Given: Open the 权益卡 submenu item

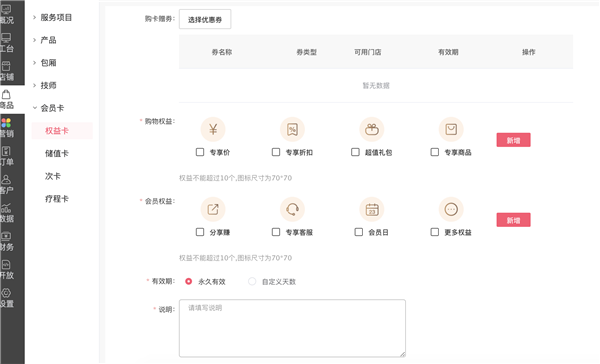Looking at the screenshot, I should [62, 131].
